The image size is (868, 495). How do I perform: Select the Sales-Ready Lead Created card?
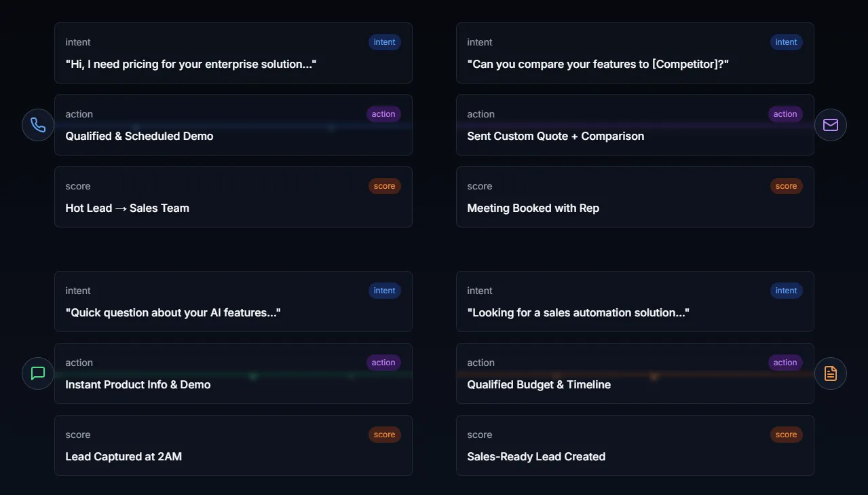(635, 446)
